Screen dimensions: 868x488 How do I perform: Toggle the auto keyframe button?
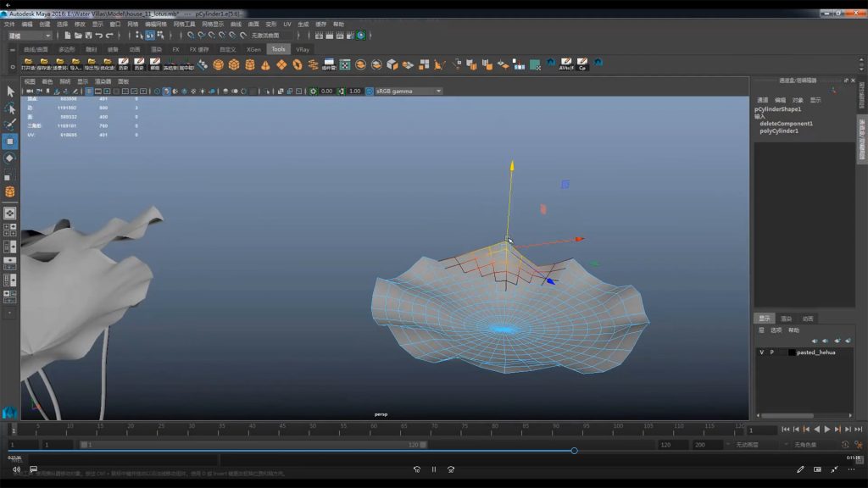point(844,445)
